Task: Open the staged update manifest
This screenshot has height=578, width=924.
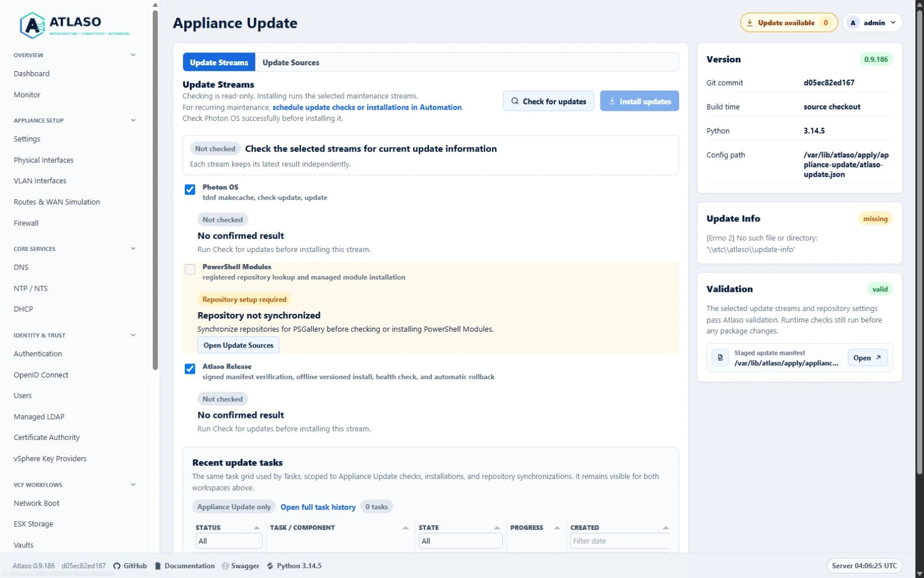Action: (867, 358)
